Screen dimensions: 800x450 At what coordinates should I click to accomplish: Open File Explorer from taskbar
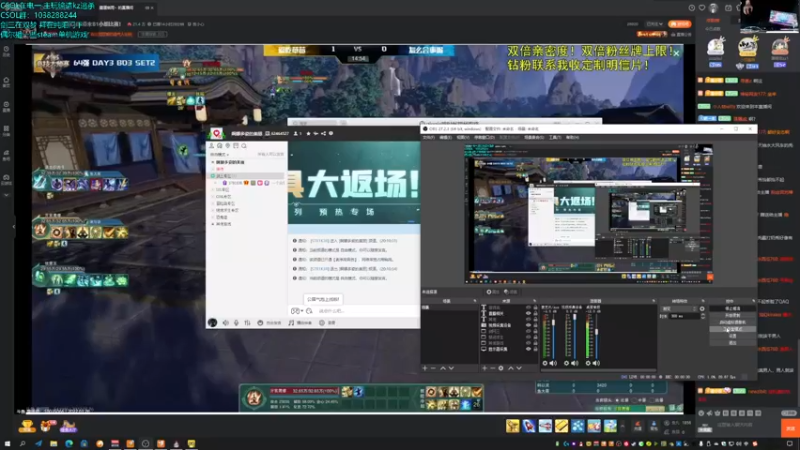click(x=53, y=444)
